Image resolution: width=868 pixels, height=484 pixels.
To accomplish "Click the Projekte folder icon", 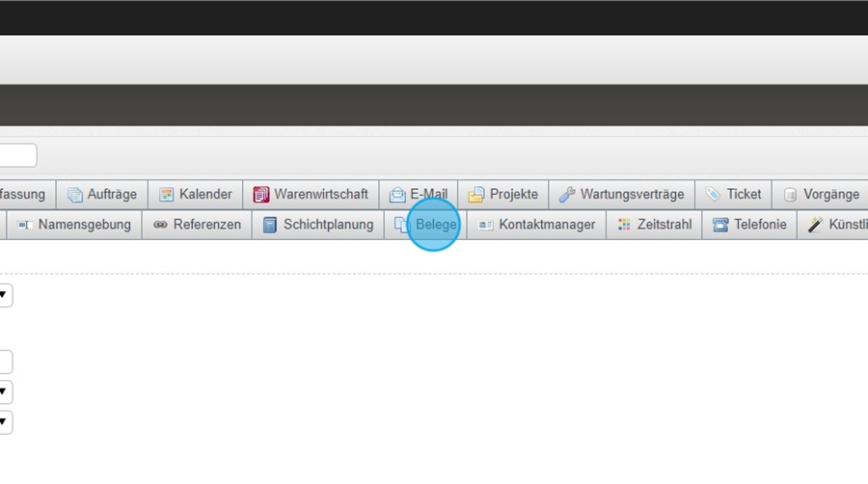I will click(x=476, y=195).
